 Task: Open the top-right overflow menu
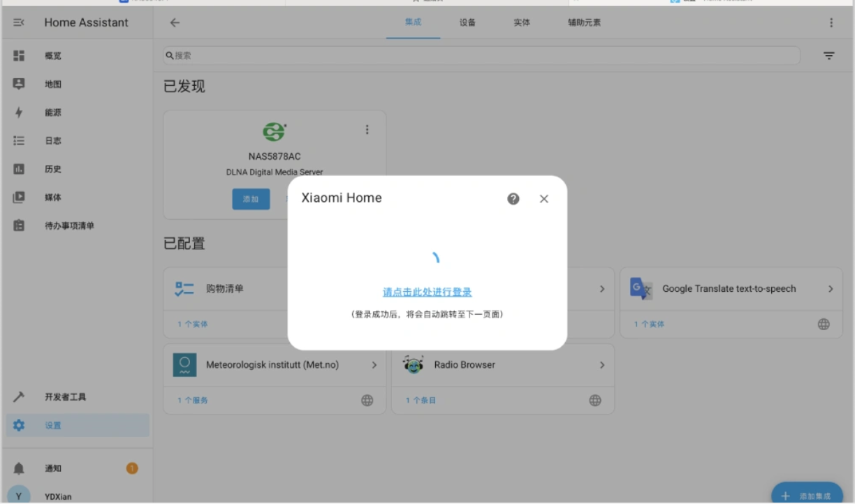tap(831, 22)
